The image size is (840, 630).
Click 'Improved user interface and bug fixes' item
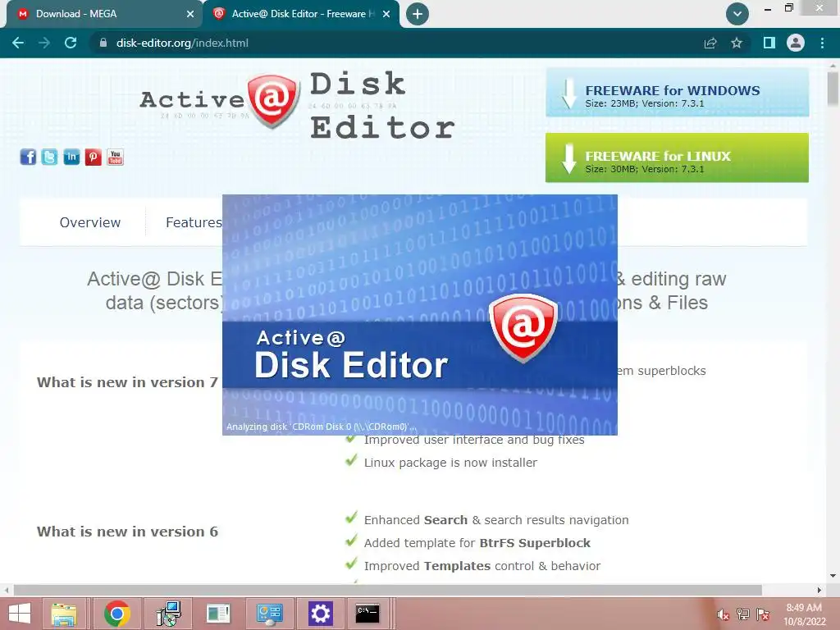point(474,441)
